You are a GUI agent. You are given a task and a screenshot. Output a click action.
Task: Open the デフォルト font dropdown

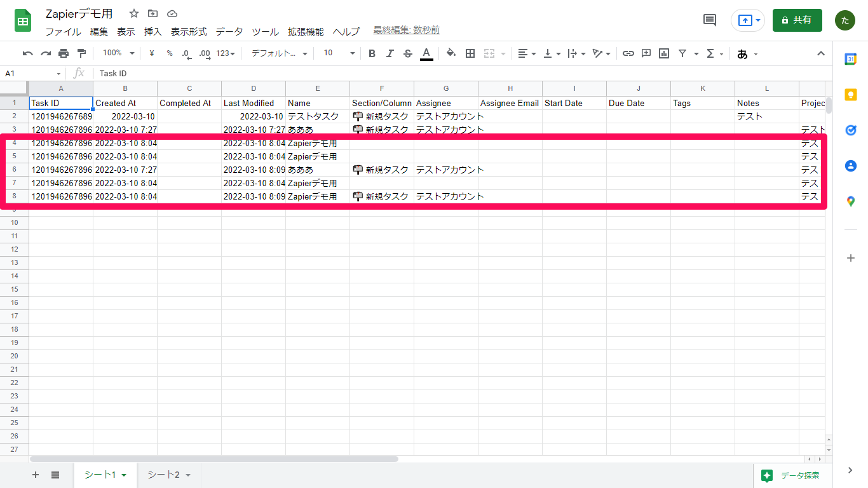point(280,53)
